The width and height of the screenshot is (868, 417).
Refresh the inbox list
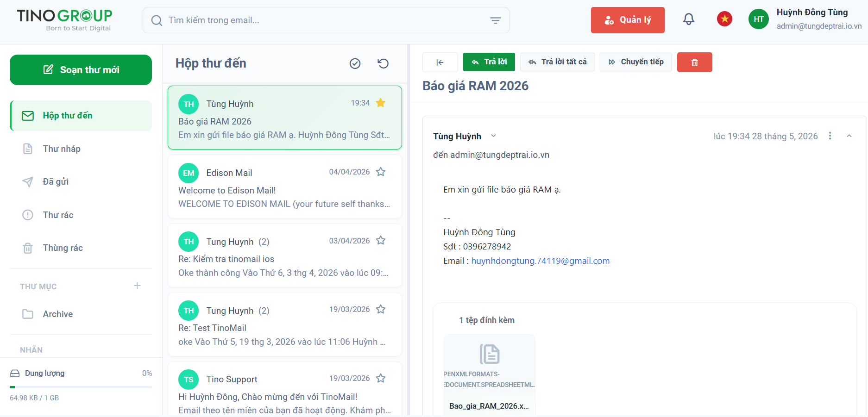[383, 63]
